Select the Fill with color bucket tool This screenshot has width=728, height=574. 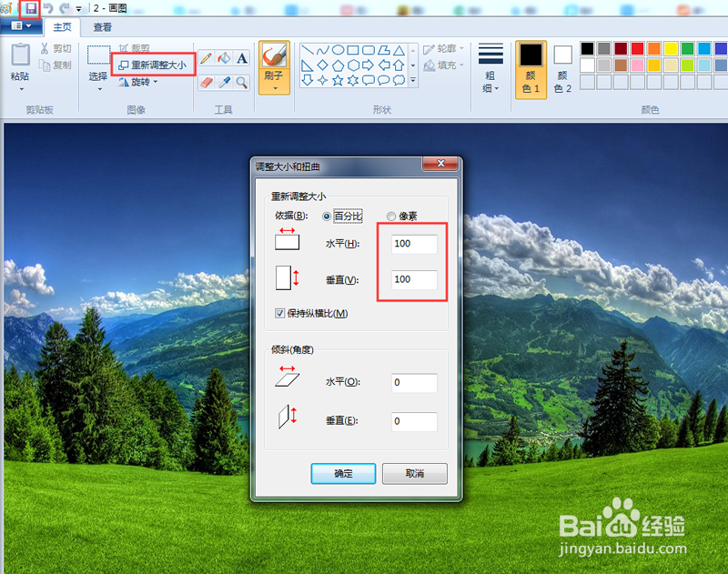point(224,58)
